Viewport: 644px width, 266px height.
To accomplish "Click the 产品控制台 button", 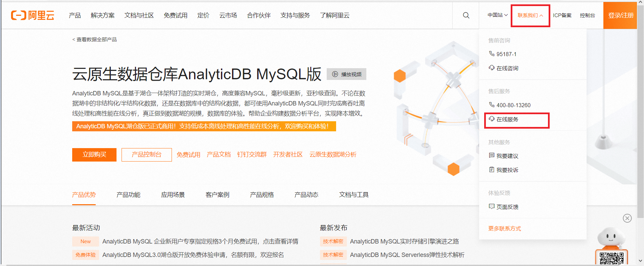I will pyautogui.click(x=147, y=155).
